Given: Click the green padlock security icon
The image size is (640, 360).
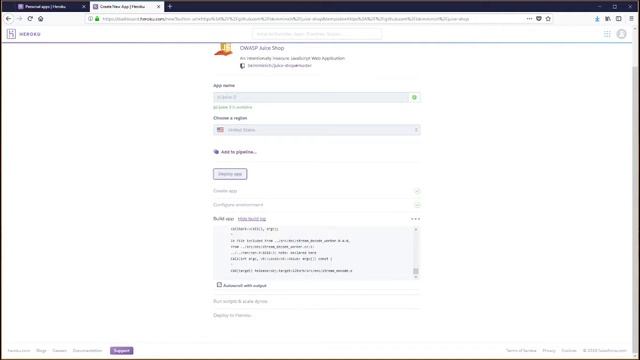Looking at the screenshot, I should point(97,19).
